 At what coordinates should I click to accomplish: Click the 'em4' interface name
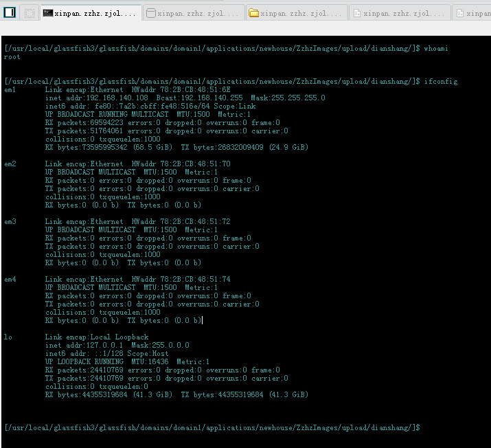(10, 279)
